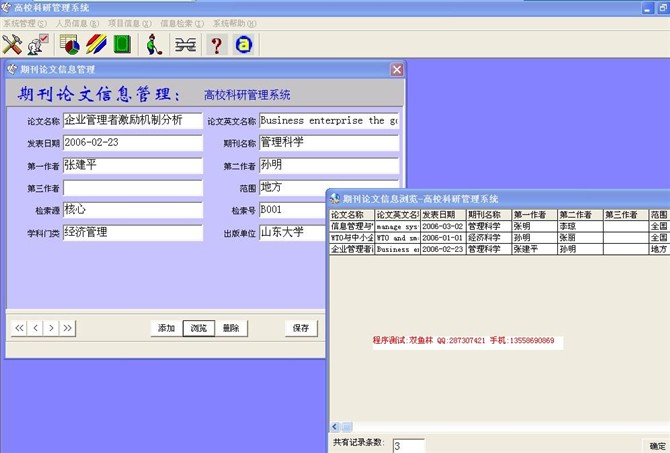The height and width of the screenshot is (453, 670).
Task: Open help via red question mark icon
Action: click(x=217, y=44)
